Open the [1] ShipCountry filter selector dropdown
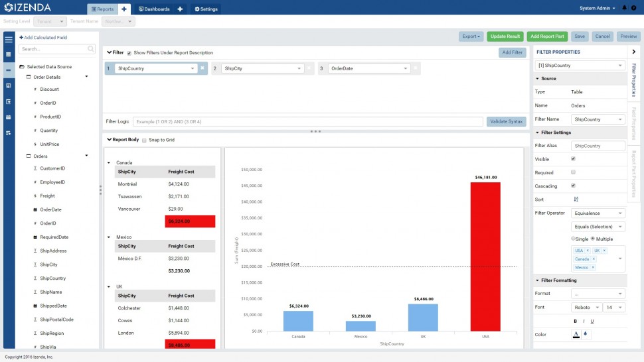Image resolution: width=644 pixels, height=362 pixels. tap(580, 65)
